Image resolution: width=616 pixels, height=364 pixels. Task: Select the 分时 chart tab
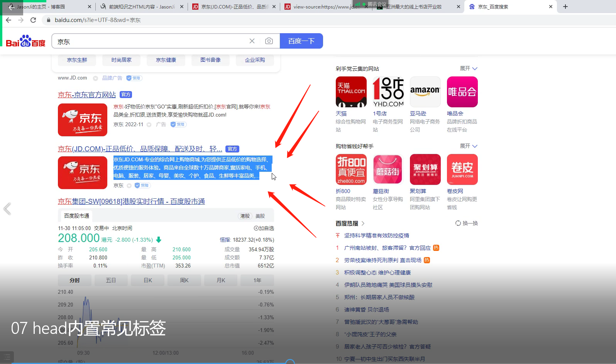pos(74,280)
